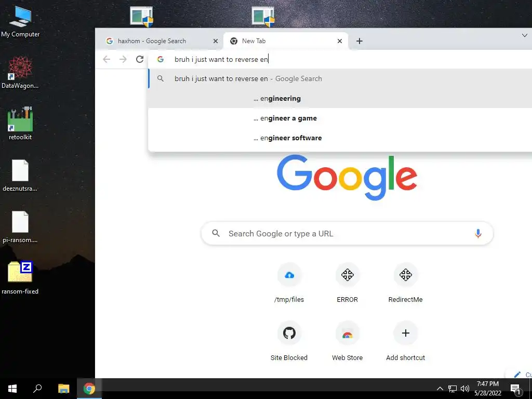The width and height of the screenshot is (532, 399).
Task: Click the Google G icon in address bar
Action: [x=161, y=59]
